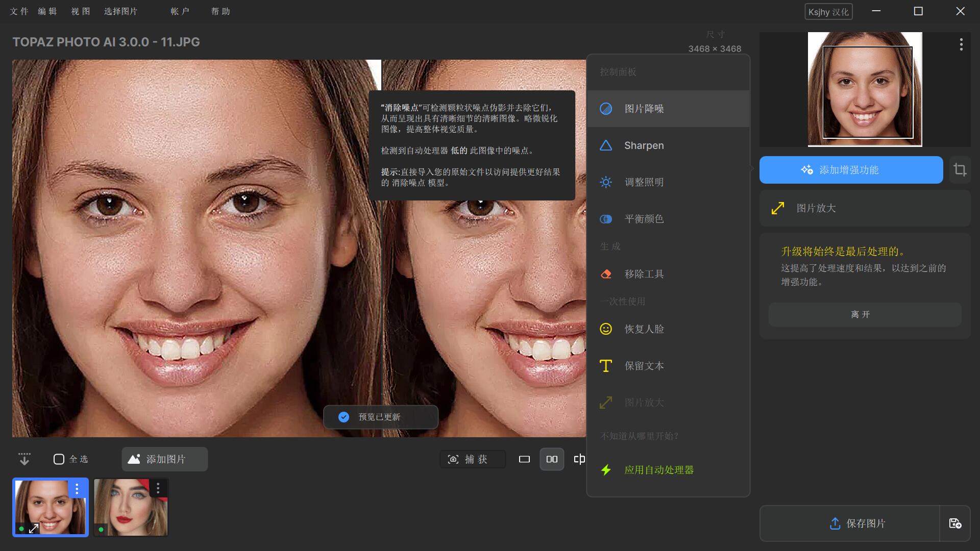Open the Sharpen enhancement tool

643,145
